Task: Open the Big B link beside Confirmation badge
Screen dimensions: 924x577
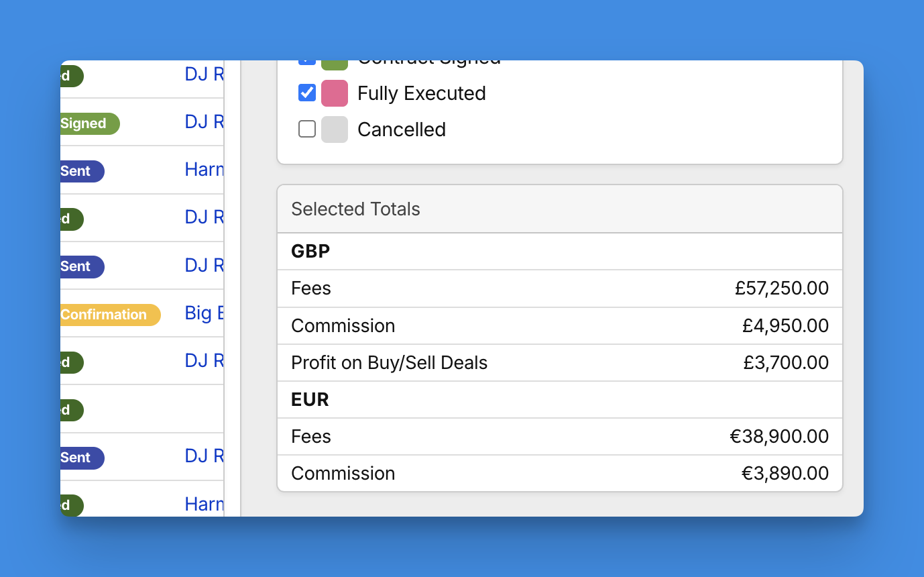Action: (204, 313)
